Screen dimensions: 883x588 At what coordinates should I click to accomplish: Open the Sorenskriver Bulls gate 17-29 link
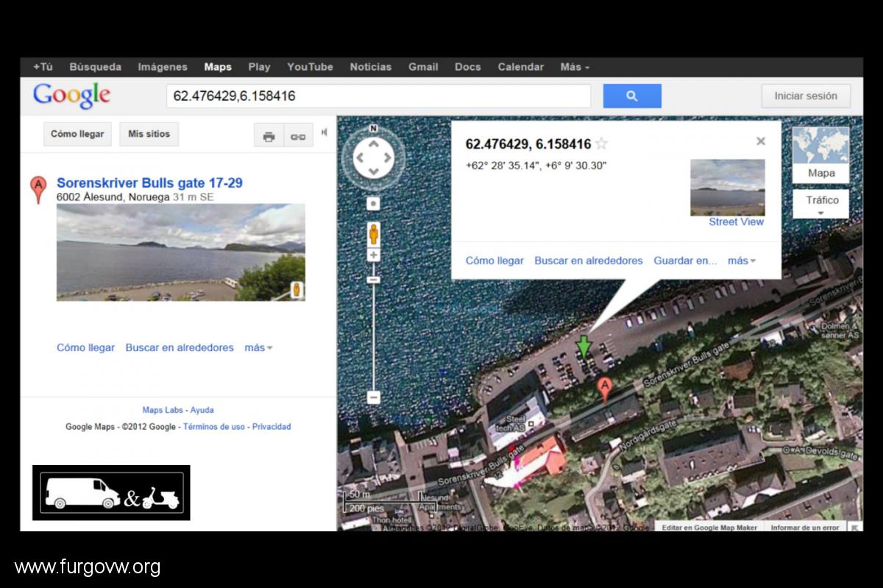point(149,183)
